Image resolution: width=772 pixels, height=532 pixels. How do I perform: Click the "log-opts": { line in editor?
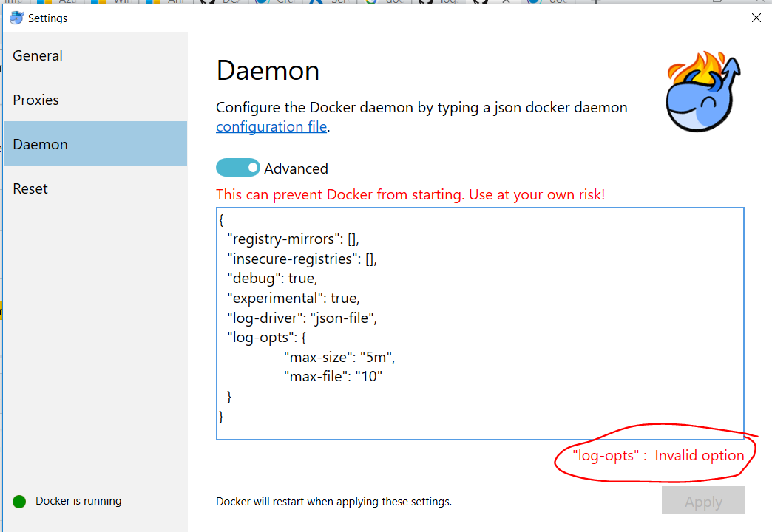pos(266,338)
